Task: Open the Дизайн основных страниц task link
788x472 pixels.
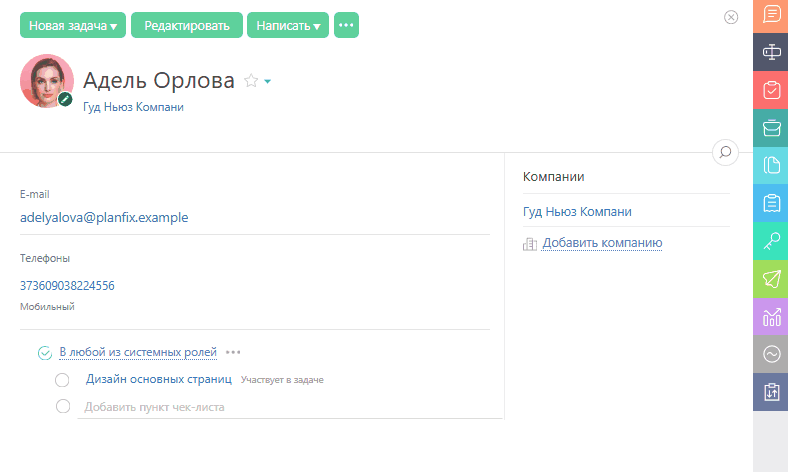Action: pos(159,379)
